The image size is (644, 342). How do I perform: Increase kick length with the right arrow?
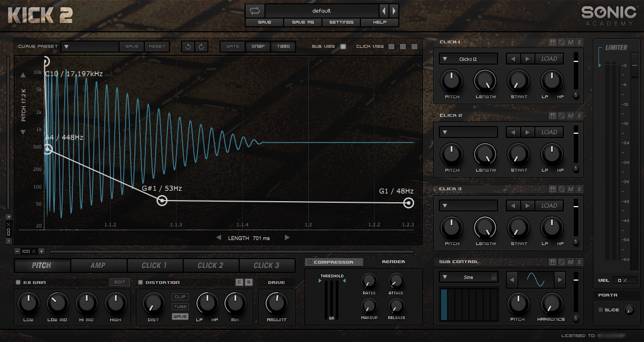pyautogui.click(x=287, y=237)
